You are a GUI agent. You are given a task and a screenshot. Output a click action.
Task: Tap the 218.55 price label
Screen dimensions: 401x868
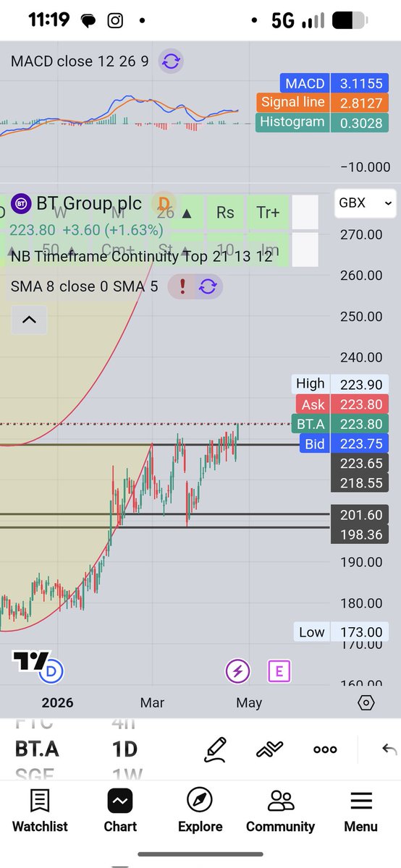[x=360, y=482]
